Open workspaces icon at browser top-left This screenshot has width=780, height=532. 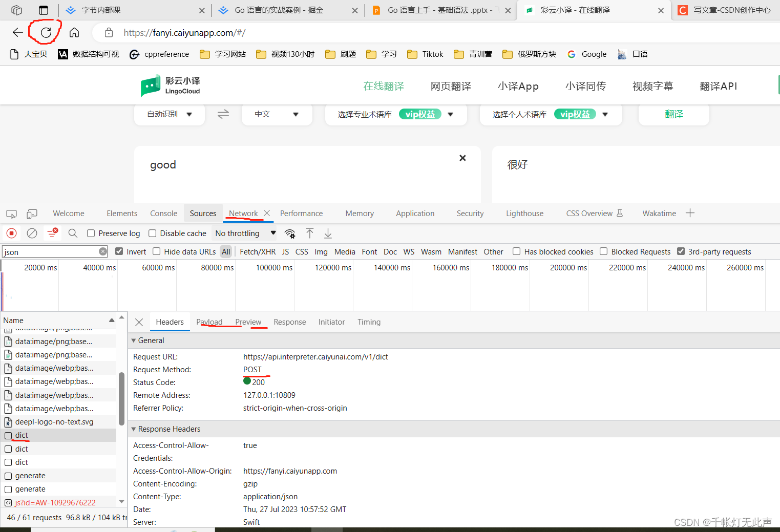[x=16, y=10]
